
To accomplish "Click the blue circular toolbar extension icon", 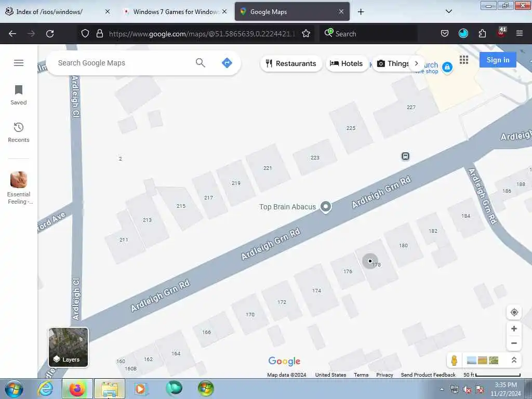I will 463,33.
